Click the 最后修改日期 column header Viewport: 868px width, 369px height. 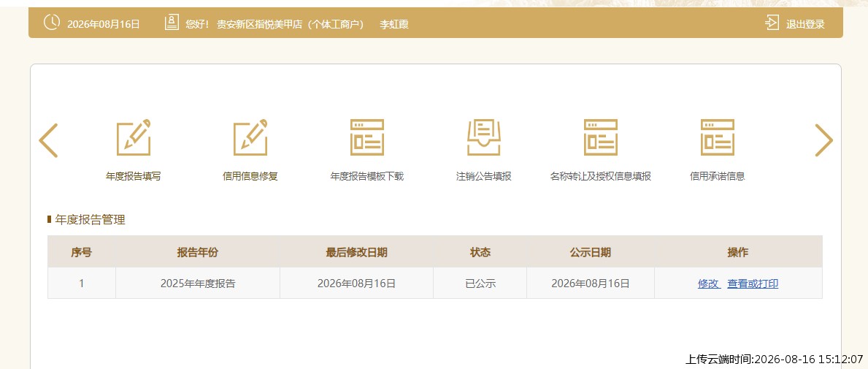pyautogui.click(x=356, y=252)
